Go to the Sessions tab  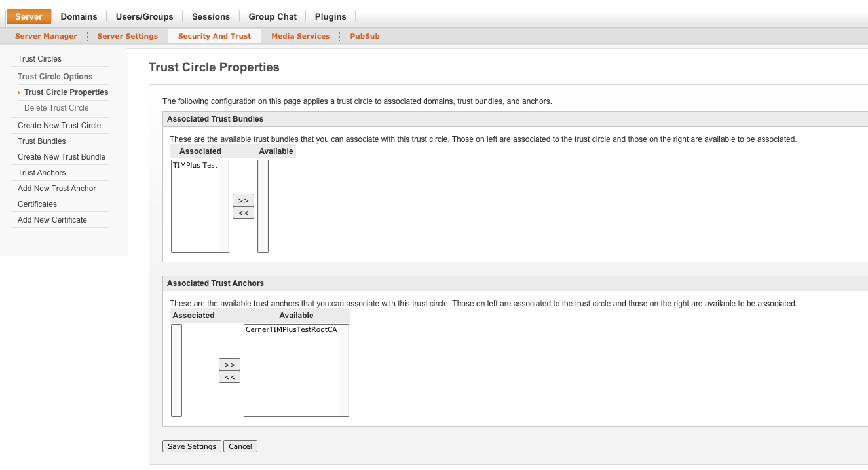[x=211, y=16]
